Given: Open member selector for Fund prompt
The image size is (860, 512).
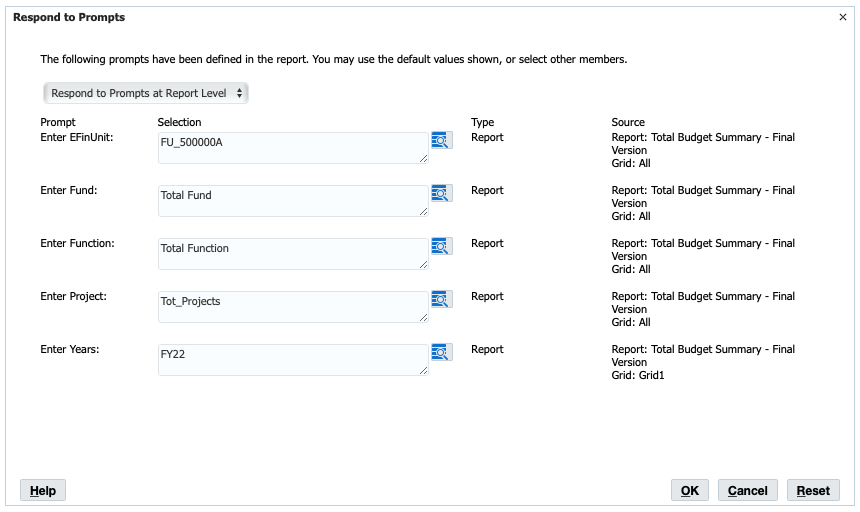Looking at the screenshot, I should [441, 194].
